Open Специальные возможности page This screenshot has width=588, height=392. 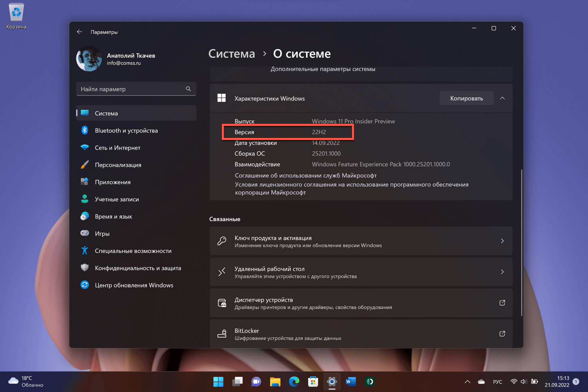pyautogui.click(x=133, y=251)
